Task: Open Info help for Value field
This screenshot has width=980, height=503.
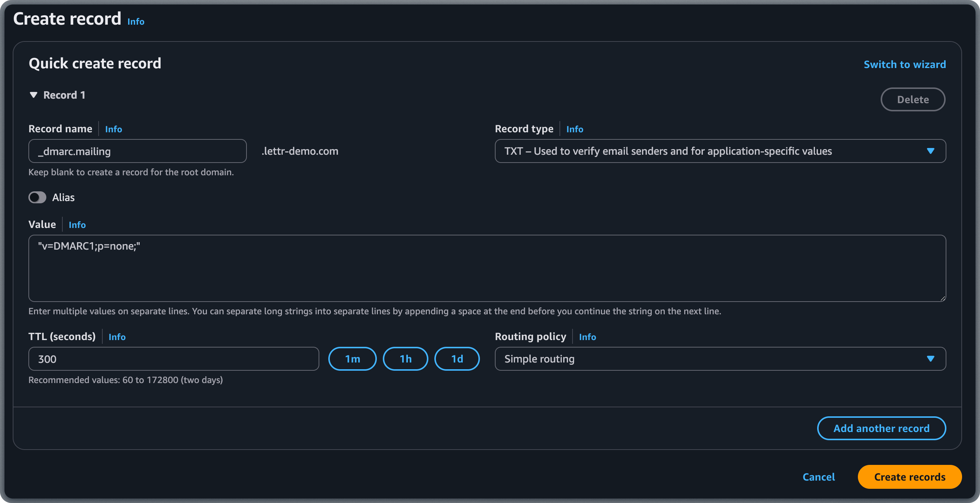Action: [x=77, y=225]
